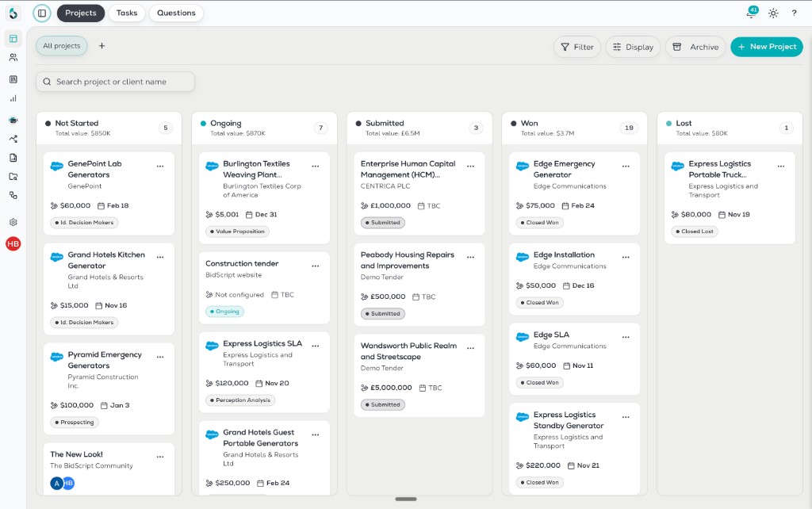This screenshot has width=812, height=509.
Task: Open the shuffle/trend arrows sidebar icon
Action: 13,139
